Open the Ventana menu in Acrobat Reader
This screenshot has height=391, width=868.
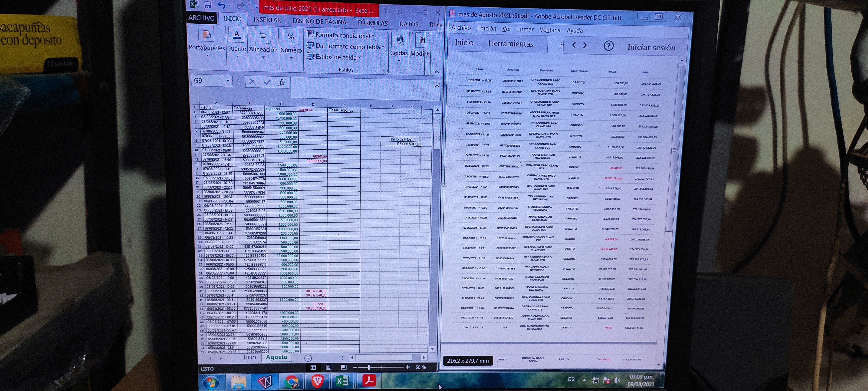click(550, 30)
